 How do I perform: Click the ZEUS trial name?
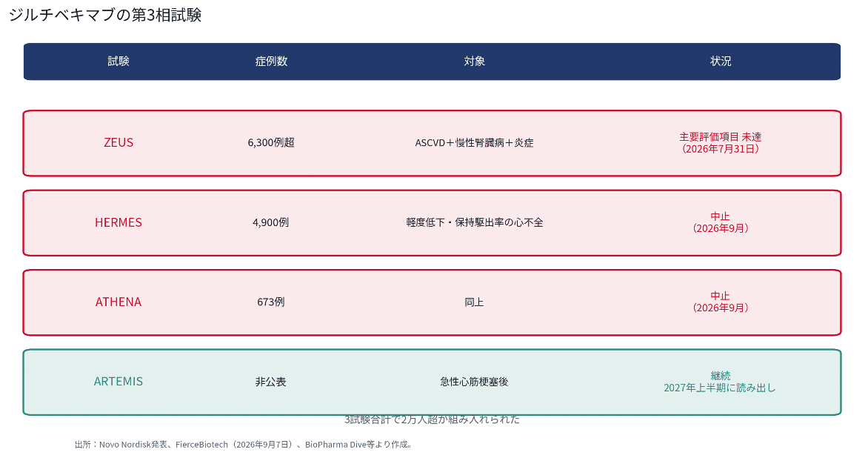(118, 142)
